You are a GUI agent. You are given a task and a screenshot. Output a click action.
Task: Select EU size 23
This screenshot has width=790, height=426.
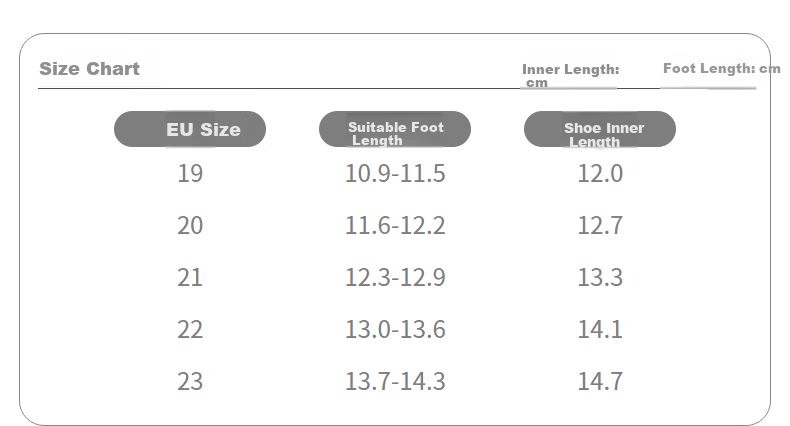tap(190, 381)
